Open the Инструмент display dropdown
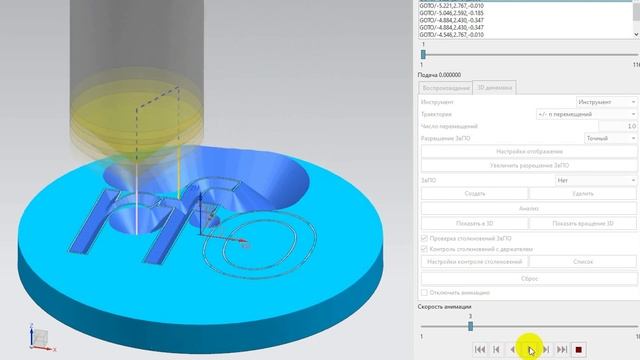Viewport: 640px width, 360px height. coord(607,102)
